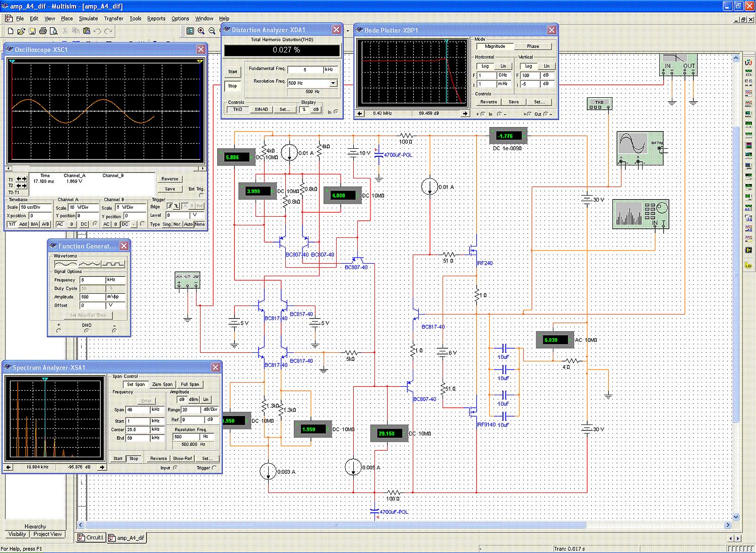Click in the Amplitude field of Function Generator

click(92, 297)
